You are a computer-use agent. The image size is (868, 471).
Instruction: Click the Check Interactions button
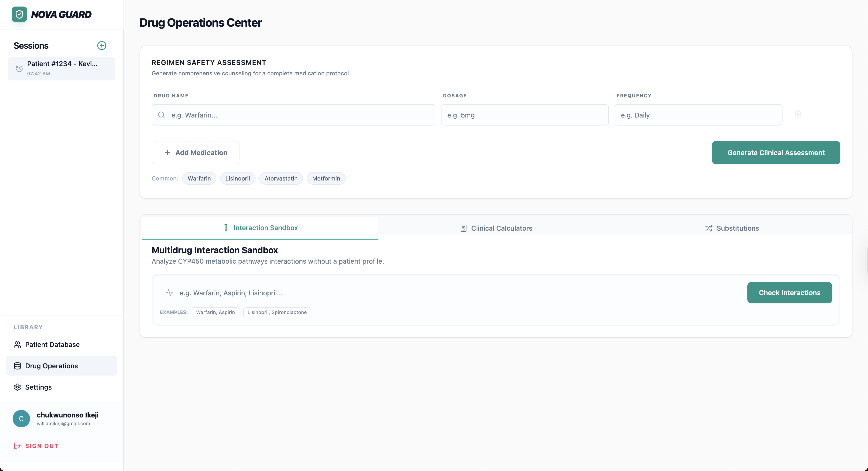(789, 293)
